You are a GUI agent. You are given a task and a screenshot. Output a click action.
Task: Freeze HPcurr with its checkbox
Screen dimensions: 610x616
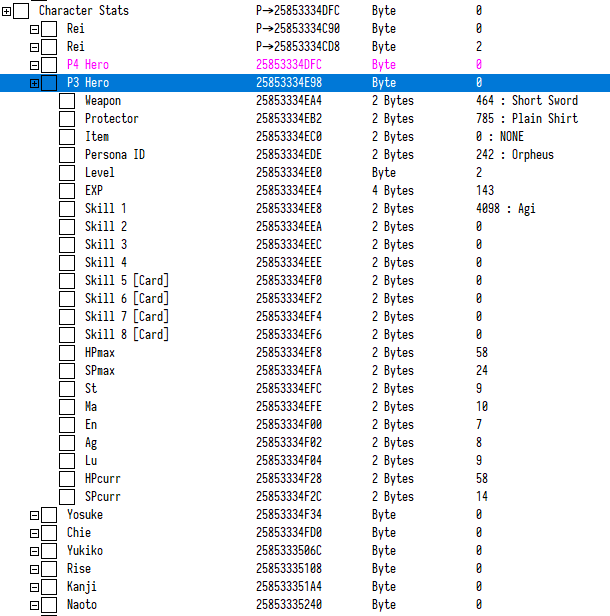tap(67, 479)
